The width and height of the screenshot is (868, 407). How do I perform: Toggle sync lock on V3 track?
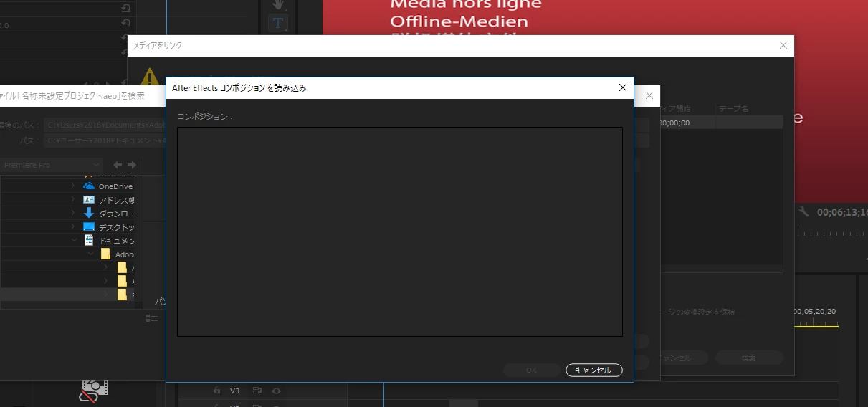pyautogui.click(x=257, y=391)
